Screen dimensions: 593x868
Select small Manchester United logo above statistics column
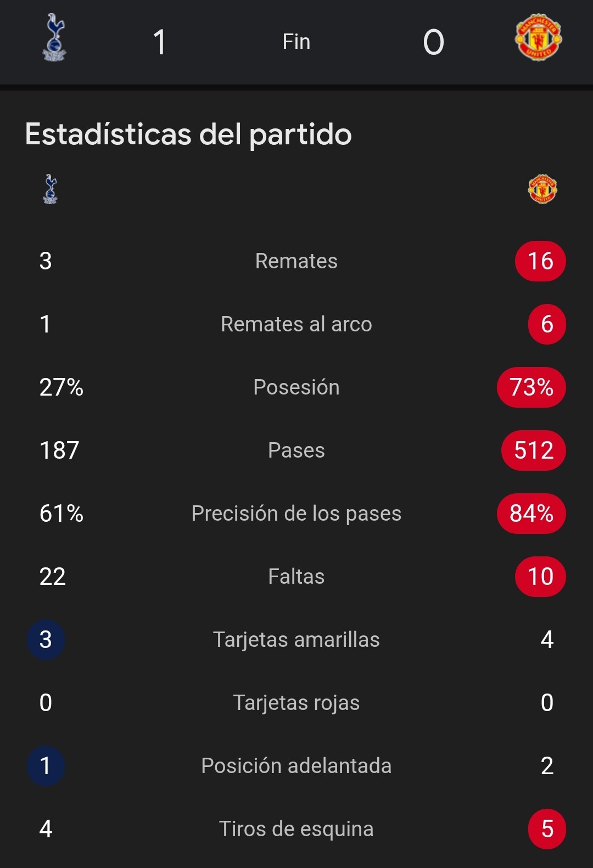click(x=542, y=189)
